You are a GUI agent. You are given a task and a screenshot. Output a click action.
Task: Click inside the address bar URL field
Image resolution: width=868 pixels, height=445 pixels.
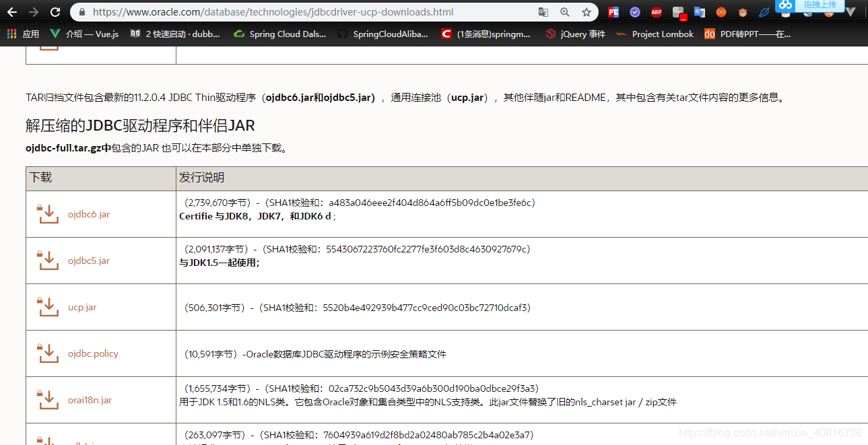(x=269, y=11)
